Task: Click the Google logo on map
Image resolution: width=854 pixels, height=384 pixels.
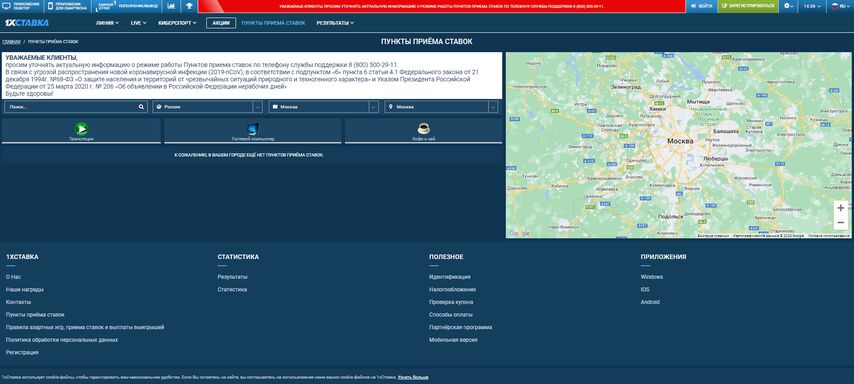Action: (519, 233)
